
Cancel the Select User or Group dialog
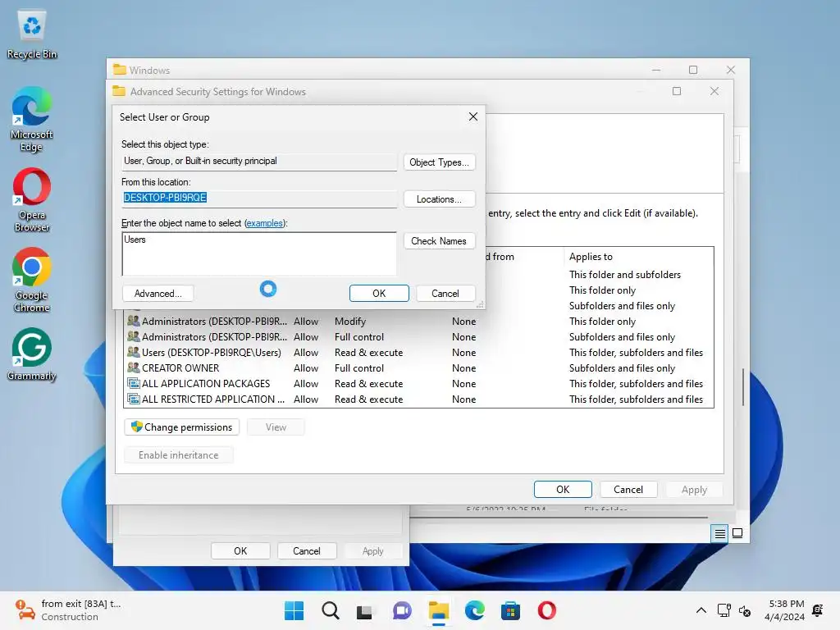coord(445,294)
